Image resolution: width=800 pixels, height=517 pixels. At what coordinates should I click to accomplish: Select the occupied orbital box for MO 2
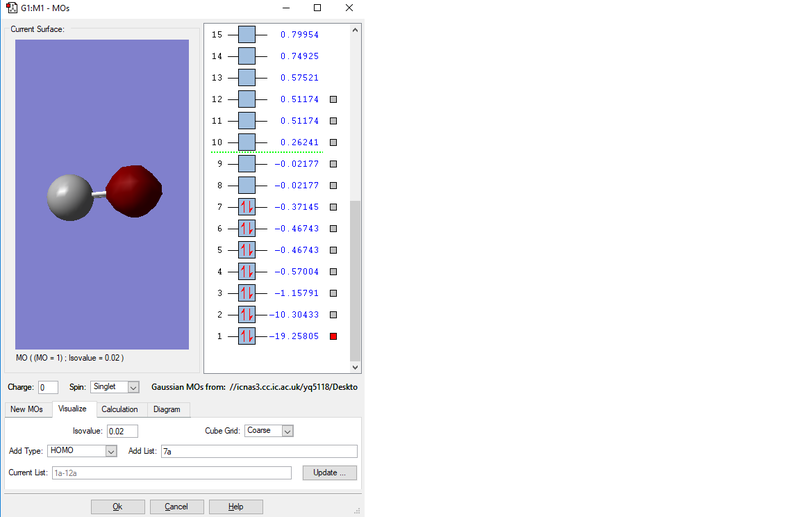(247, 314)
